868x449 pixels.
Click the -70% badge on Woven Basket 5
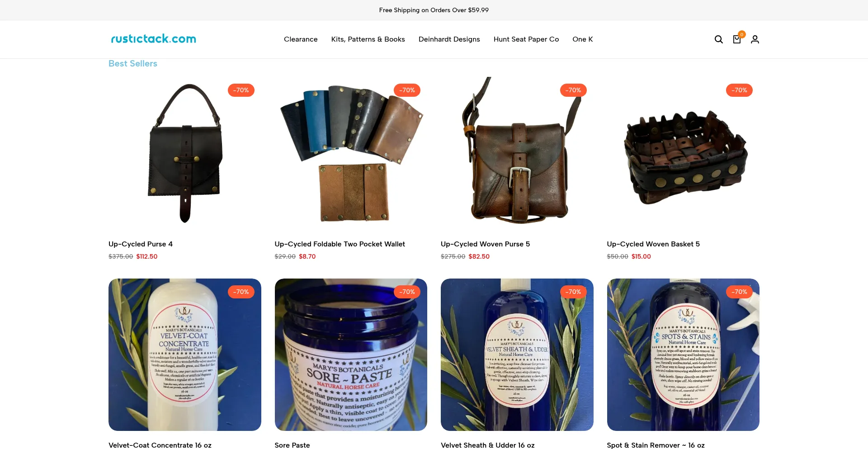click(x=739, y=90)
